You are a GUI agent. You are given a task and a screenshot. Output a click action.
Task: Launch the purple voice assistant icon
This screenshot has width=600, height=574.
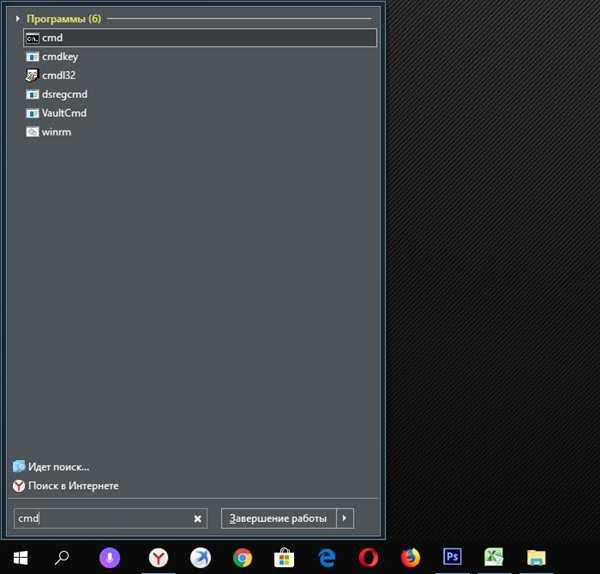pos(109,558)
